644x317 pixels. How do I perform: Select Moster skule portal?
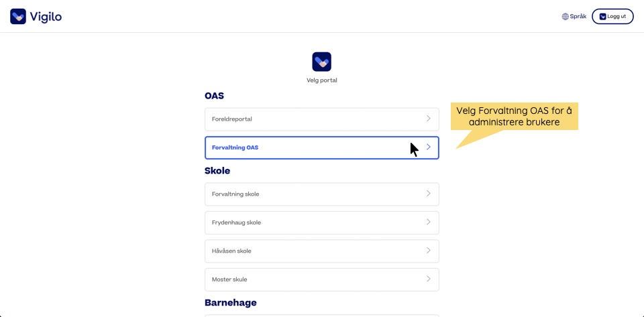point(302,279)
